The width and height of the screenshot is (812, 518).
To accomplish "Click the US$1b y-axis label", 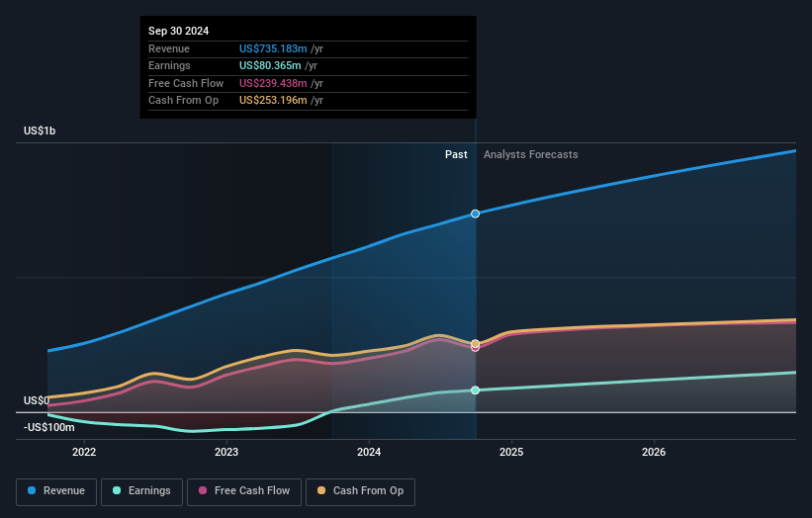I will pos(40,130).
